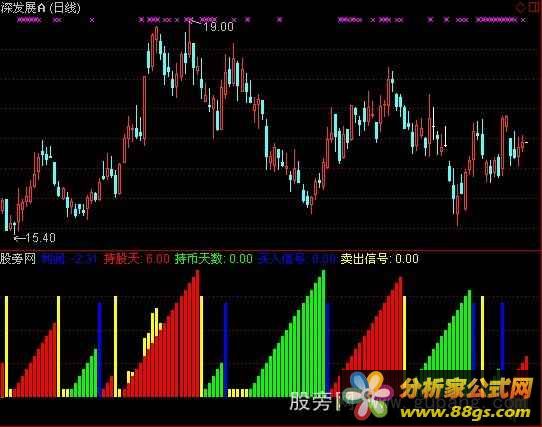The image size is (542, 427).
Task: Click the tallest green bar peak in indicator
Action: [x=324, y=272]
